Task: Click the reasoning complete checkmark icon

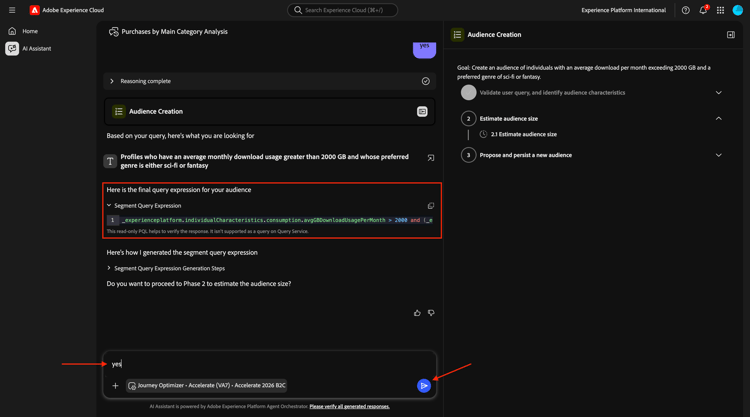Action: click(x=426, y=81)
